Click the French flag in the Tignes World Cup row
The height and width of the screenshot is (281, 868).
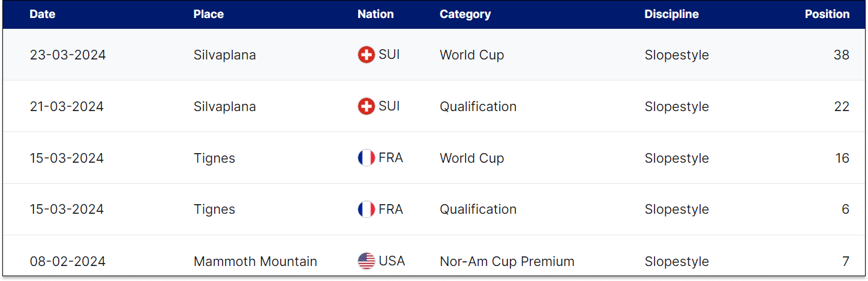pos(366,159)
